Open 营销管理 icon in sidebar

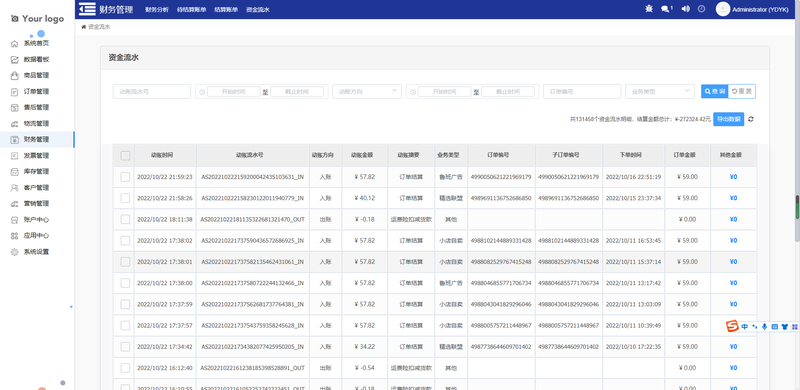(14, 204)
